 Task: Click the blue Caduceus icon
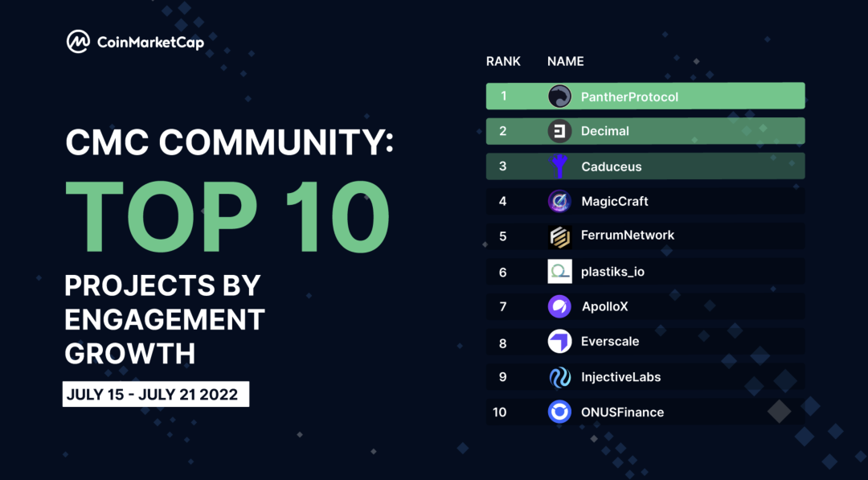tap(559, 166)
